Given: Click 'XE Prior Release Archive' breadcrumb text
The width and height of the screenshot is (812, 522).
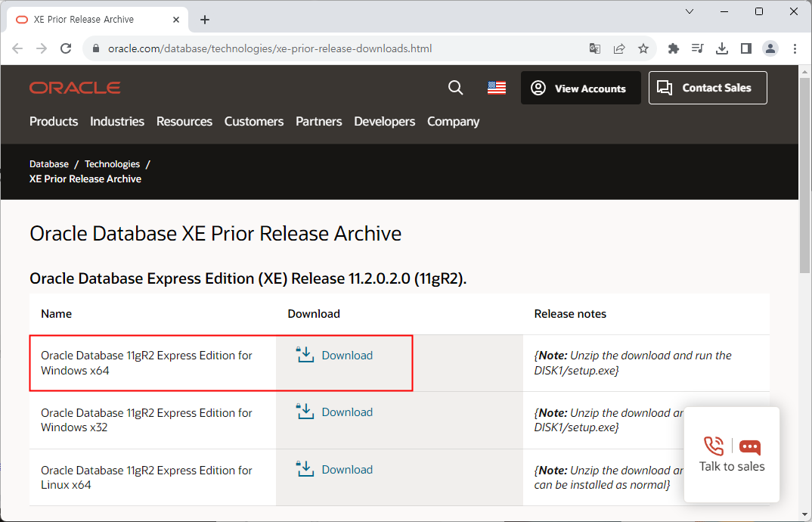Looking at the screenshot, I should tap(85, 179).
